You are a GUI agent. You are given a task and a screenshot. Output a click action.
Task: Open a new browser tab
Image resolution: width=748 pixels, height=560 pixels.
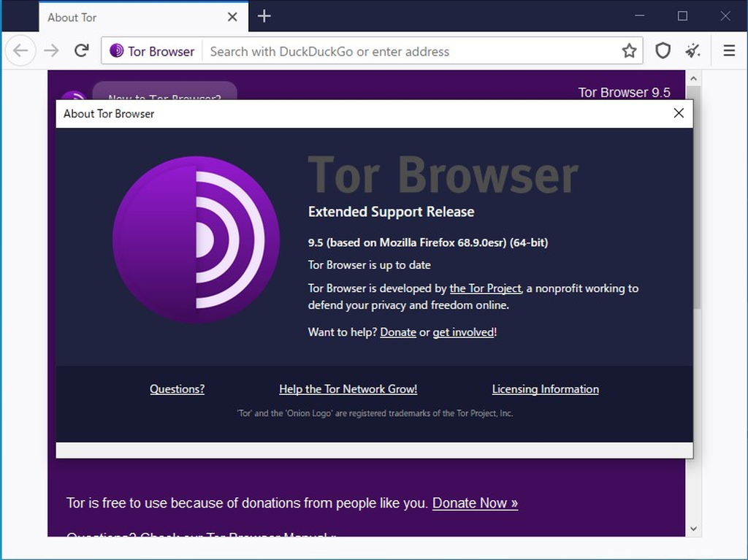click(x=264, y=16)
